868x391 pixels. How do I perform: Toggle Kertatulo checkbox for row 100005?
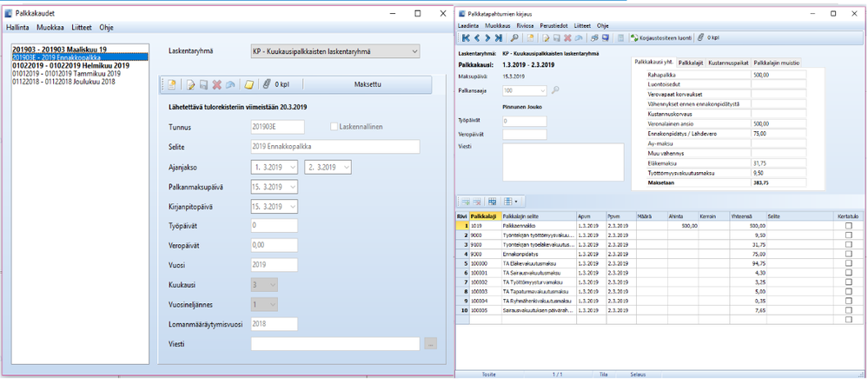point(849,310)
